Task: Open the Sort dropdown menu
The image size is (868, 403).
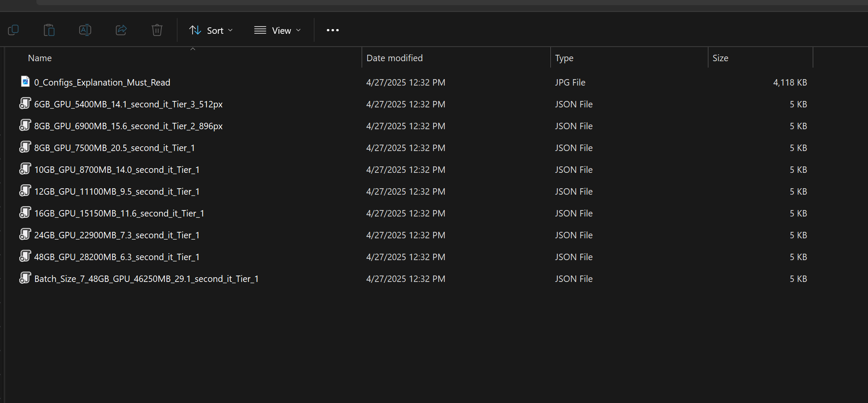Action: point(211,30)
